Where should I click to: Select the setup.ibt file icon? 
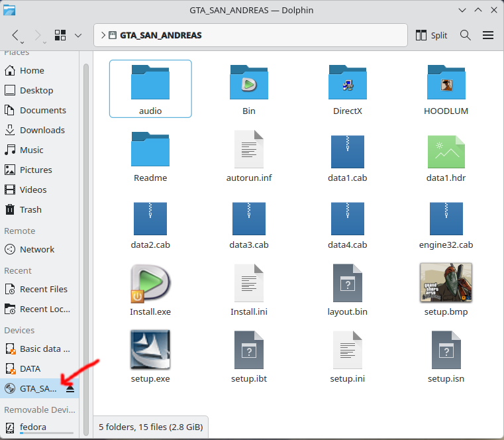249,350
